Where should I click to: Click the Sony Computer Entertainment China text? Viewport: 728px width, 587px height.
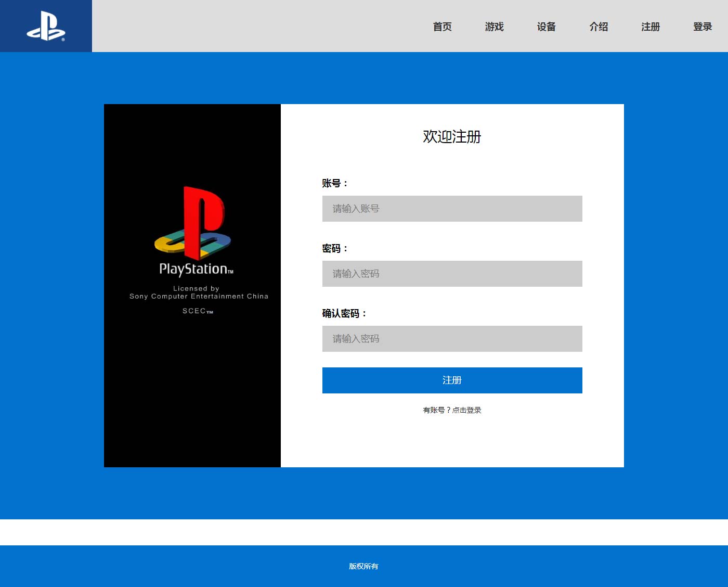199,296
